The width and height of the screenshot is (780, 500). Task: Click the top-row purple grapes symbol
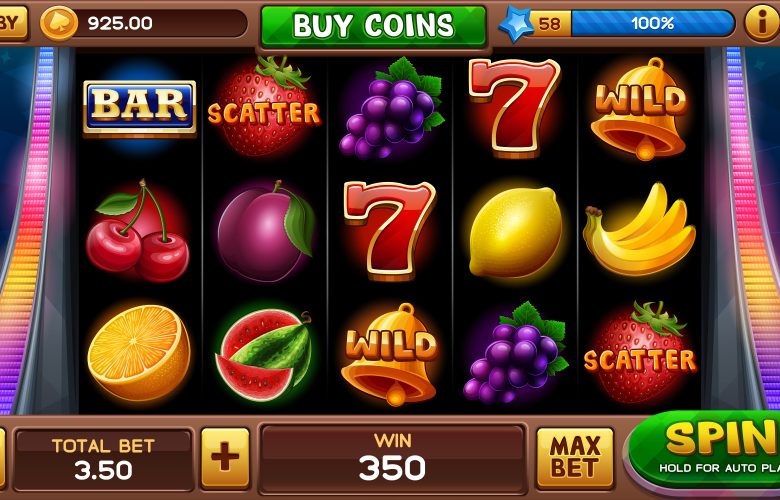coord(391,108)
